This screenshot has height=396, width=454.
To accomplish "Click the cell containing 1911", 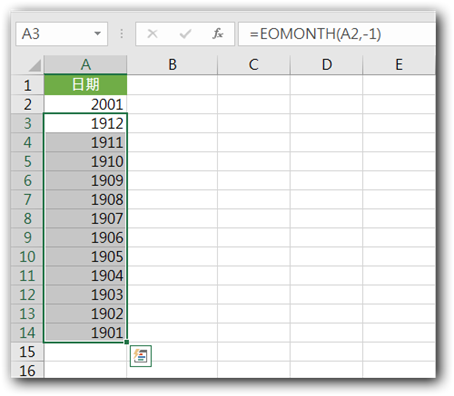I will 85,142.
